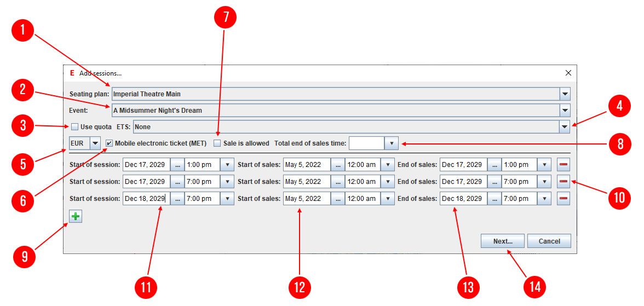Screen dimensions: 644x306
Task: Click the Next... button
Action: pos(503,241)
